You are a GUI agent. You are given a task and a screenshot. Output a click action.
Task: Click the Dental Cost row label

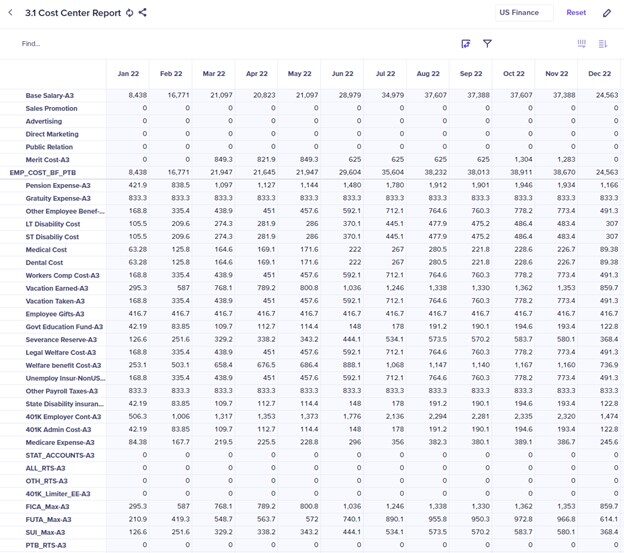[x=44, y=263]
